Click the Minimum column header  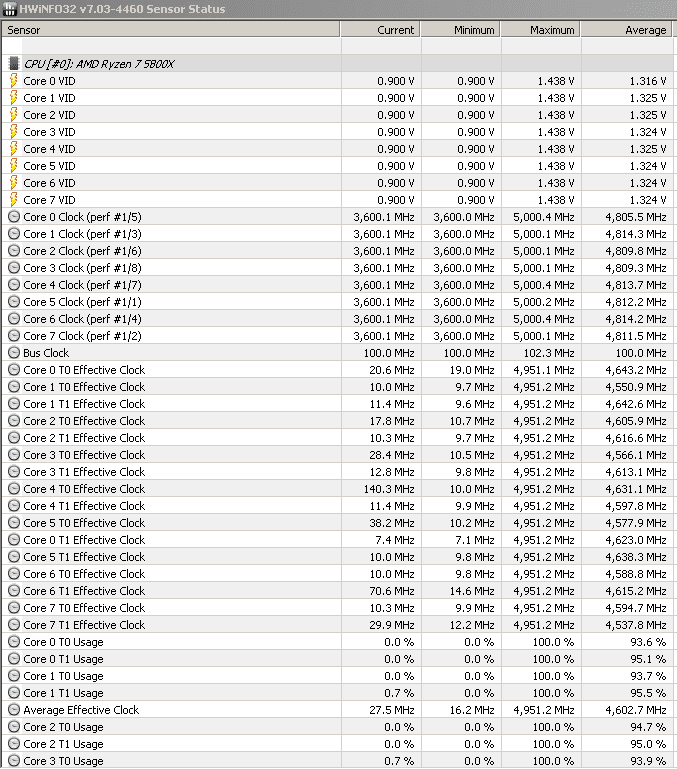coord(460,30)
